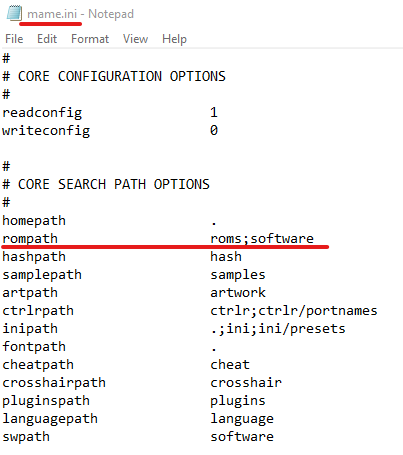Click the hashpath line value hash
The width and height of the screenshot is (403, 455).
coord(226,257)
